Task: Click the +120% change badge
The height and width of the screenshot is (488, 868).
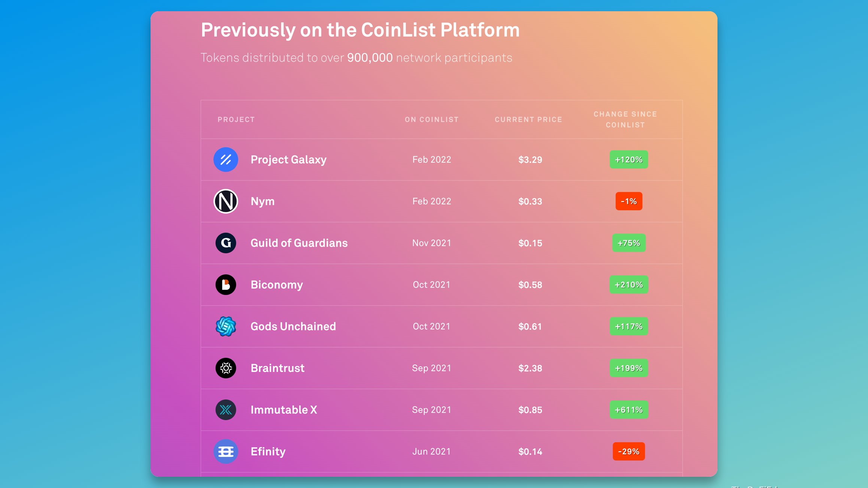Action: pos(629,160)
